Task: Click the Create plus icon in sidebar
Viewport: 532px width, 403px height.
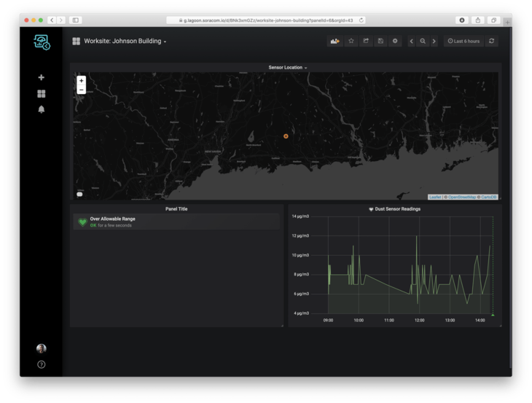Action: click(42, 77)
